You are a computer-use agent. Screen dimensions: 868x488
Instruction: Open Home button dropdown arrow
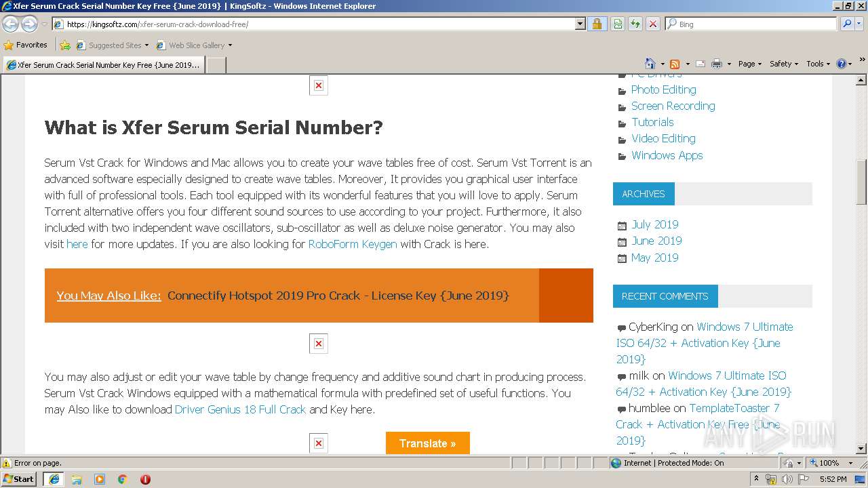coord(663,64)
